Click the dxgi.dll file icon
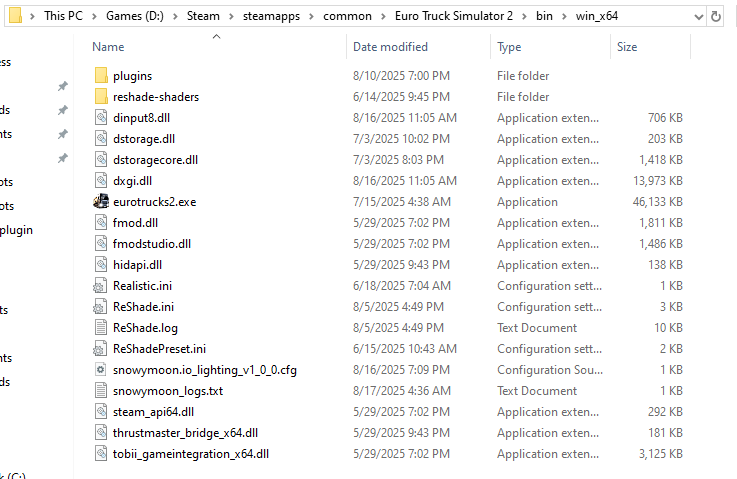 tap(101, 181)
